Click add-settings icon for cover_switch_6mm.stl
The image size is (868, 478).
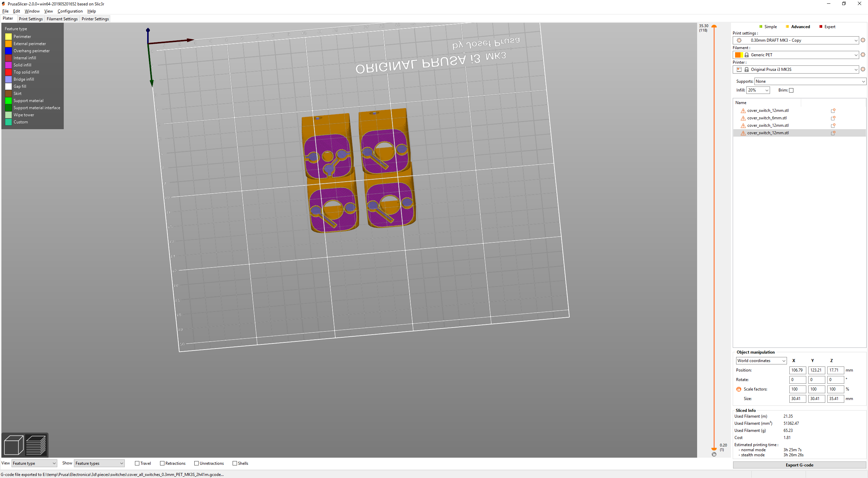833,118
